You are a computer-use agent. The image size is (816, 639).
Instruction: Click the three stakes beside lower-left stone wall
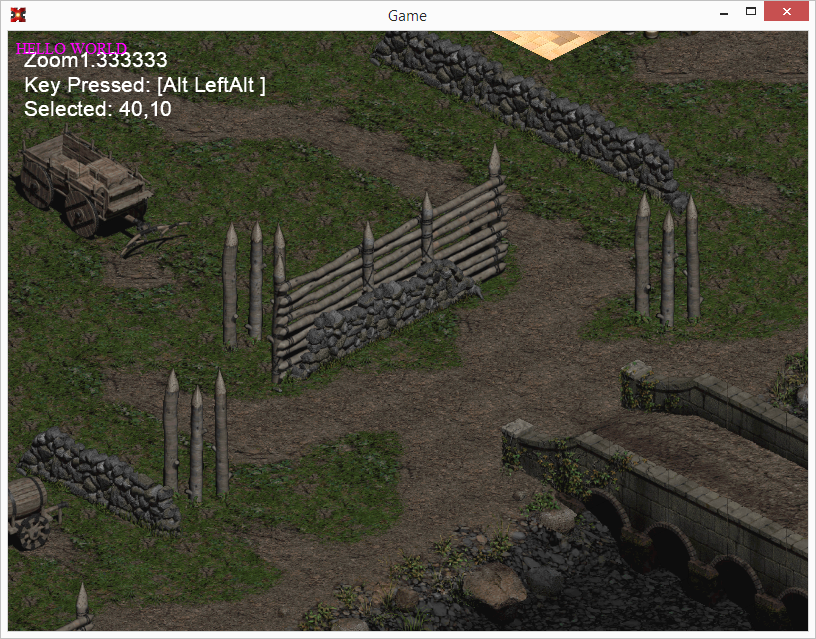196,435
